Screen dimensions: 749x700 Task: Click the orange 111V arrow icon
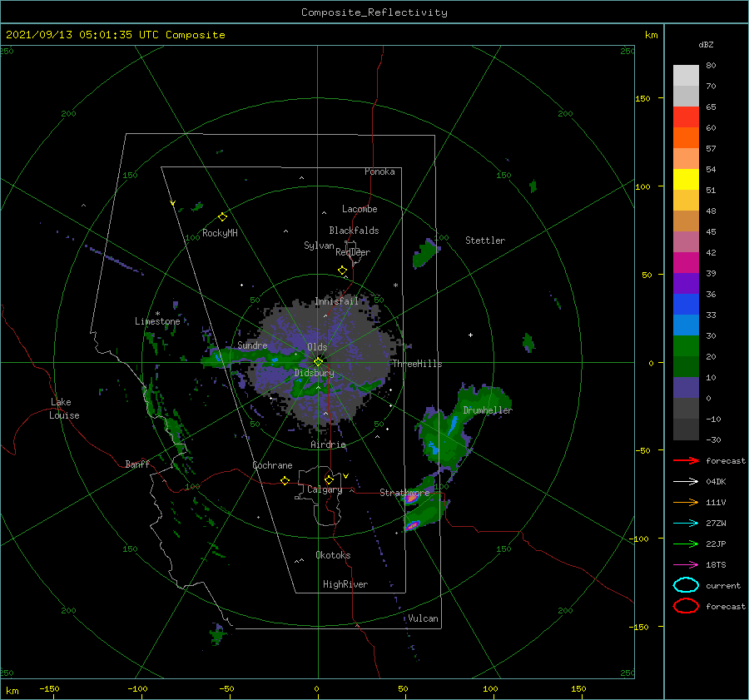pos(686,502)
